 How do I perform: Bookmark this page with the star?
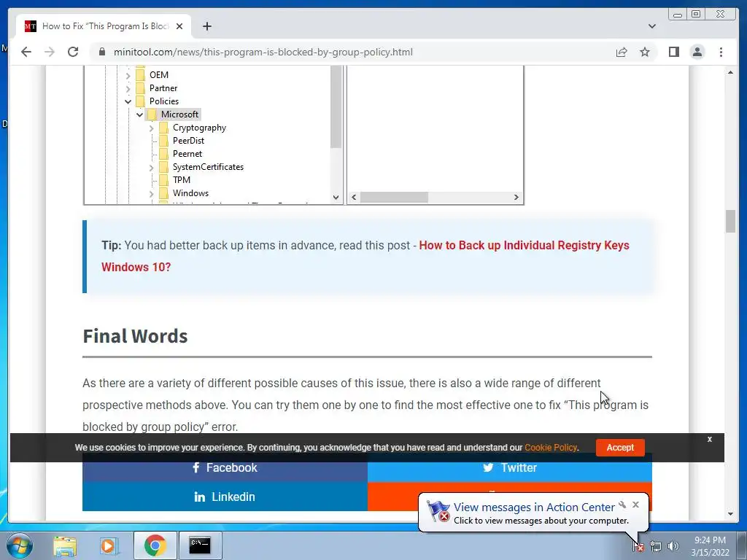645,52
